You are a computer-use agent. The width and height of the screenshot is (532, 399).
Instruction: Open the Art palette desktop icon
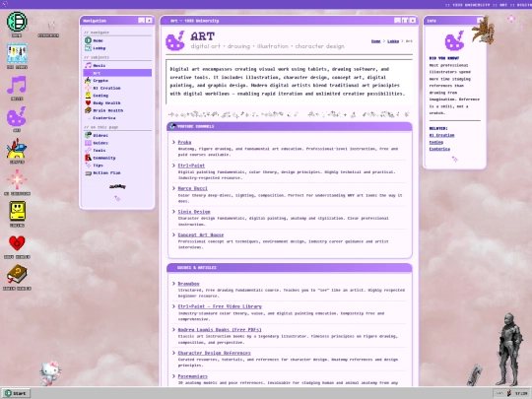tap(17, 116)
